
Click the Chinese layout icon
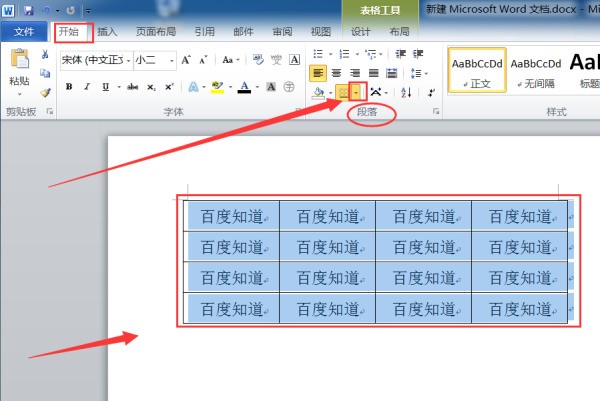tap(376, 92)
